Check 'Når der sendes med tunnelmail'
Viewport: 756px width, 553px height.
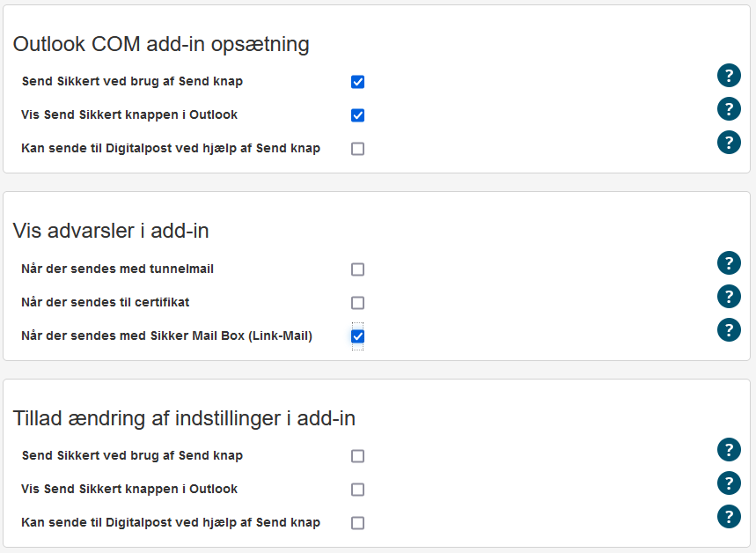pyautogui.click(x=357, y=269)
